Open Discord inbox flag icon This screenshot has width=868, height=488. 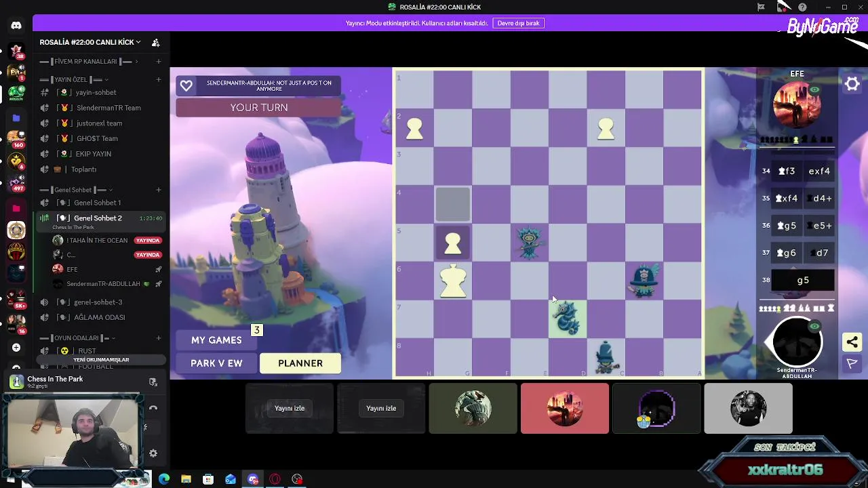(761, 7)
